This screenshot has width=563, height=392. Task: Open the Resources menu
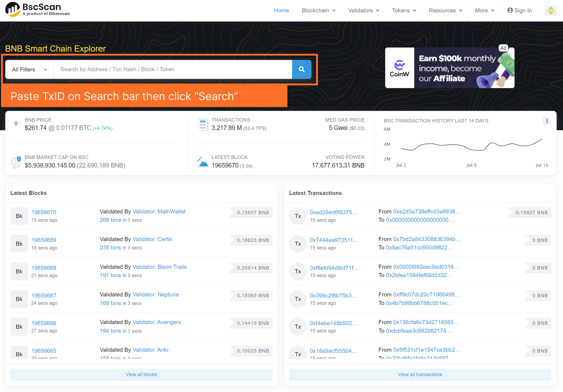(x=445, y=11)
